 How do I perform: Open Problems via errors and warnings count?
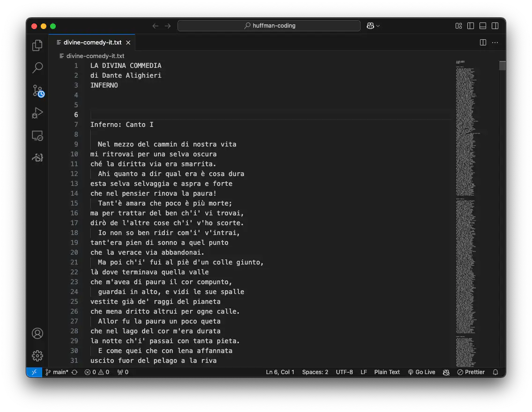pos(97,372)
